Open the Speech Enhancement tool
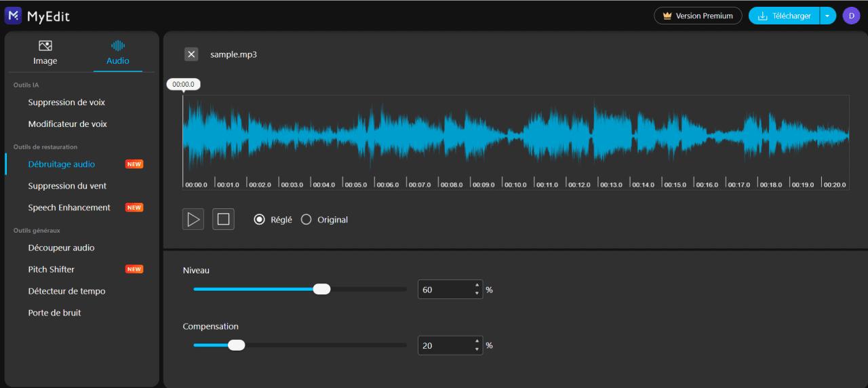 [69, 208]
